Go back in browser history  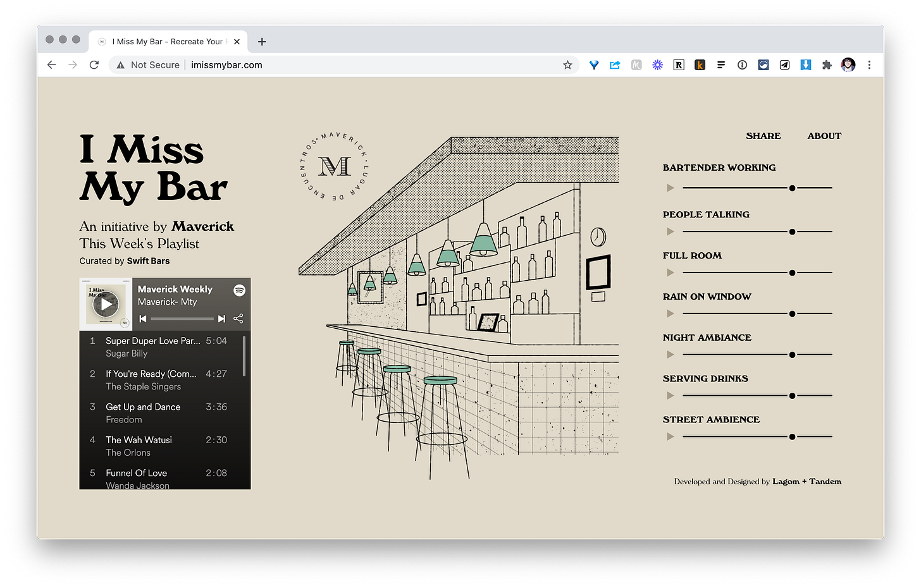52,64
